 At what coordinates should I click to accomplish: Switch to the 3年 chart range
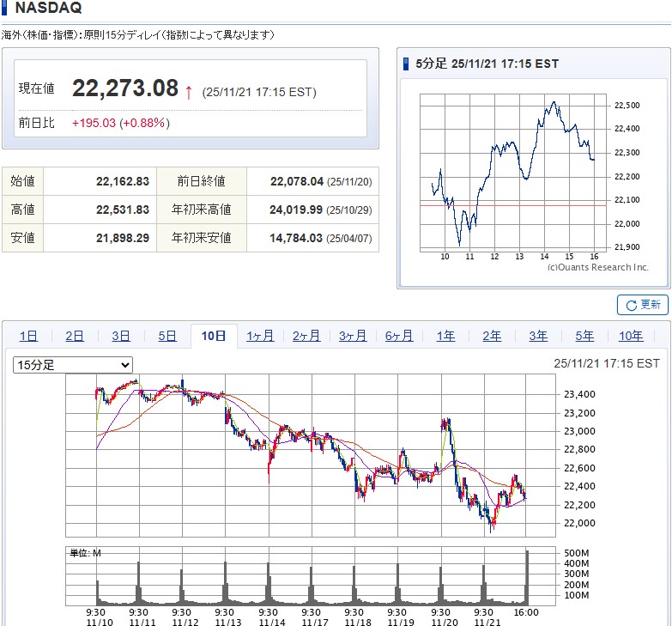coord(538,337)
